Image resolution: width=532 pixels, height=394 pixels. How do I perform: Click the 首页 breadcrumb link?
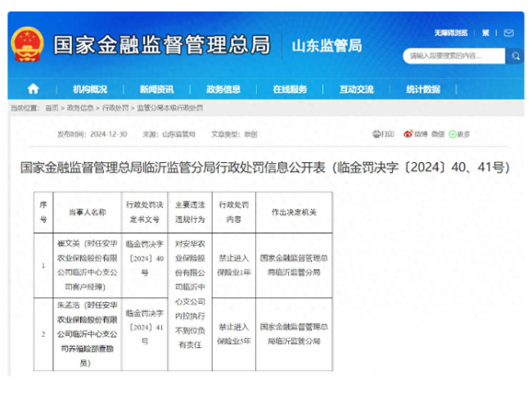(x=52, y=108)
